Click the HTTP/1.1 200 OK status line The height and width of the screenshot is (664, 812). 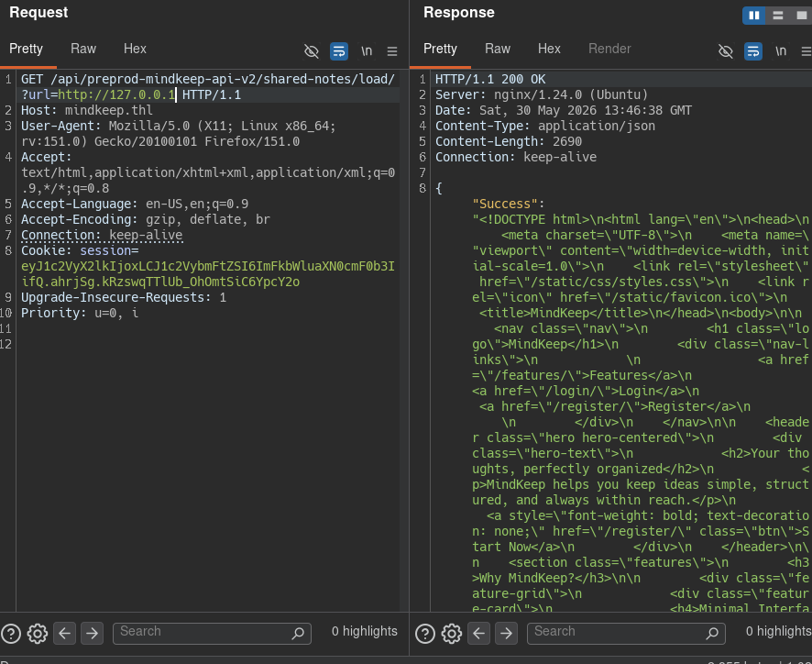(x=490, y=79)
